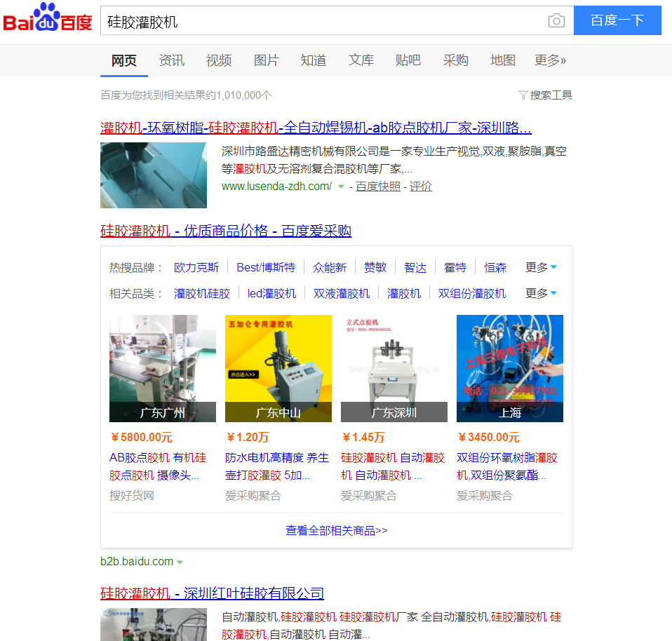Open 双组份环氧树脂灌胶机 product link

(507, 466)
